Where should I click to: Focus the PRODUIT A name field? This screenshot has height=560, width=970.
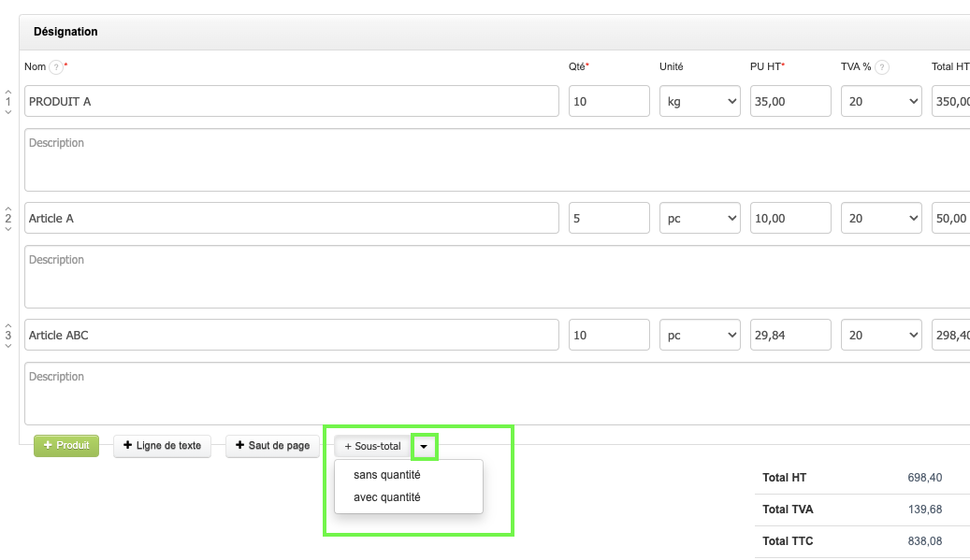[291, 102]
